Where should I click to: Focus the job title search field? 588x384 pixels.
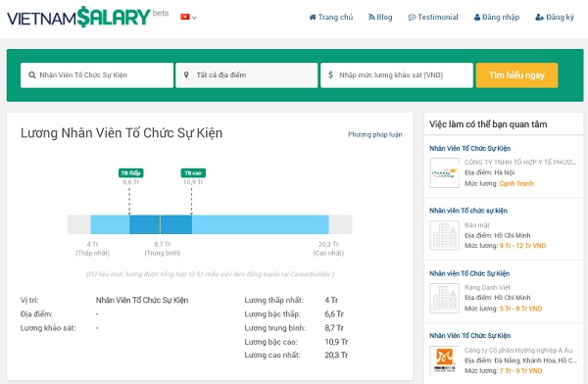coord(97,75)
